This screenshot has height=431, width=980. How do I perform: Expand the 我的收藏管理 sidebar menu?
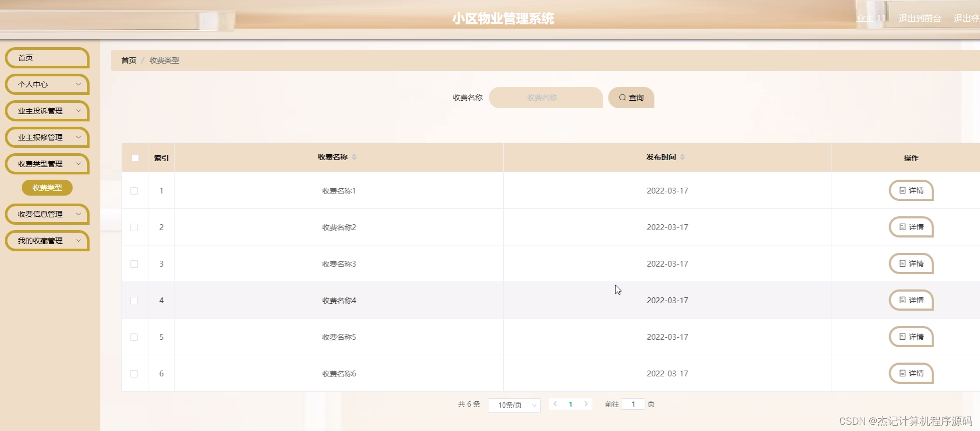(47, 241)
